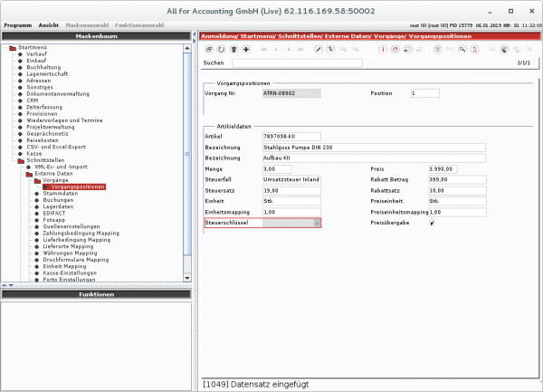Select Lagerwirtschaft in the tree

point(48,73)
